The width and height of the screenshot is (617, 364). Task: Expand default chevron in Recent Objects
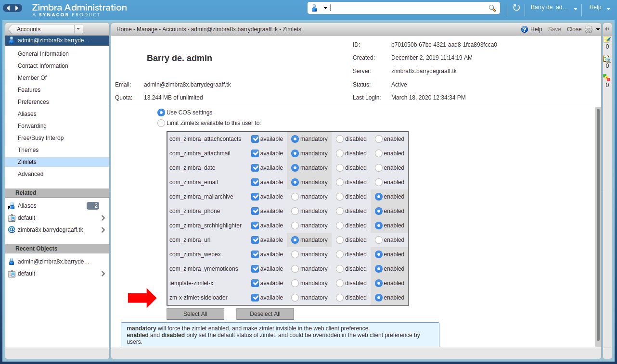(x=103, y=274)
